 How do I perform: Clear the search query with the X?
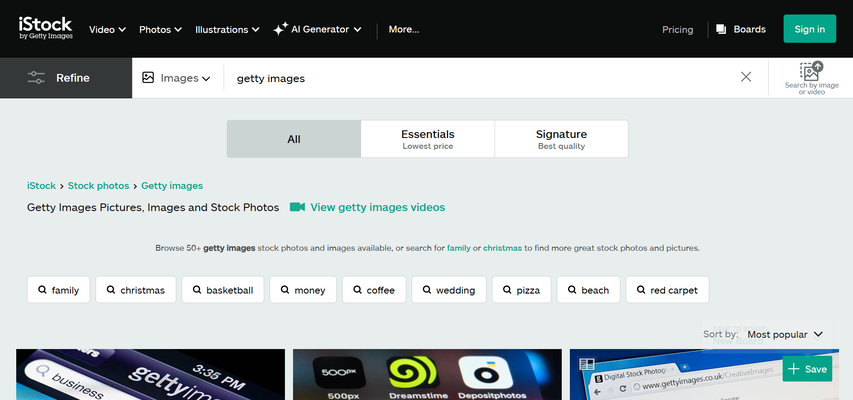(746, 77)
